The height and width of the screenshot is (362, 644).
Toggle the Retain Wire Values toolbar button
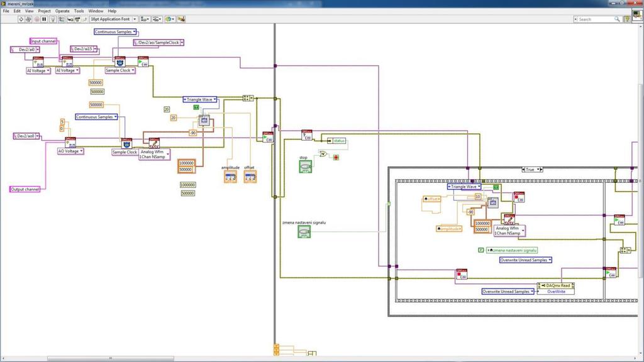pos(62,19)
